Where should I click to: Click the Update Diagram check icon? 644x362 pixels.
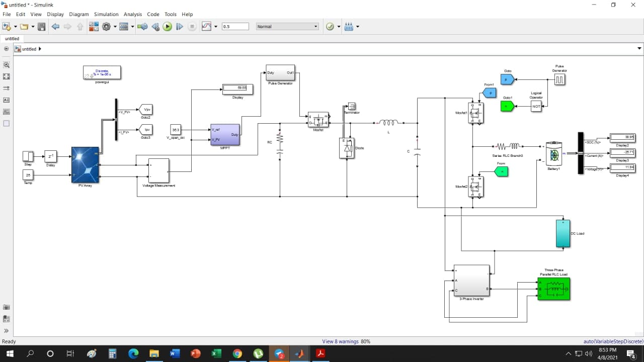tap(330, 26)
